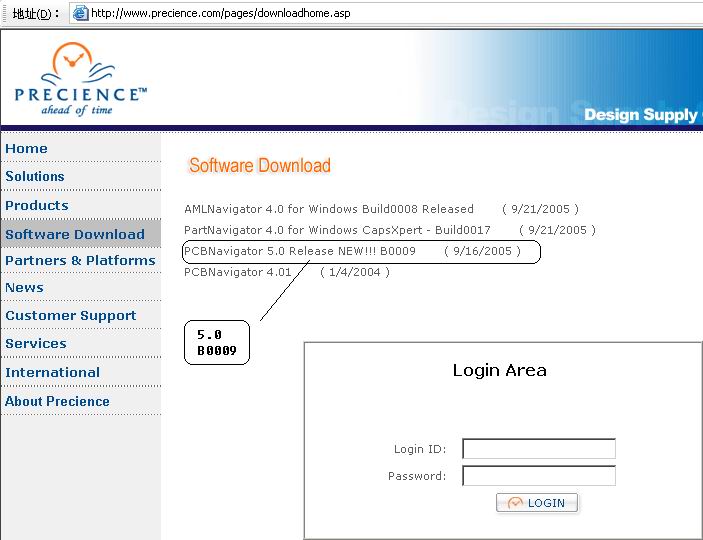703x540 pixels.
Task: Open the Solutions navigation item
Action: point(35,176)
